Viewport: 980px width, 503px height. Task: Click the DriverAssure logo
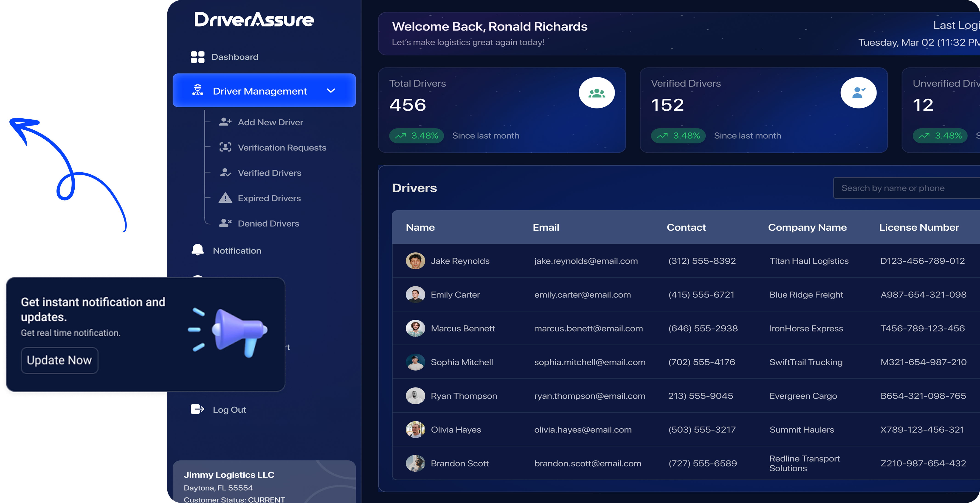tap(254, 19)
